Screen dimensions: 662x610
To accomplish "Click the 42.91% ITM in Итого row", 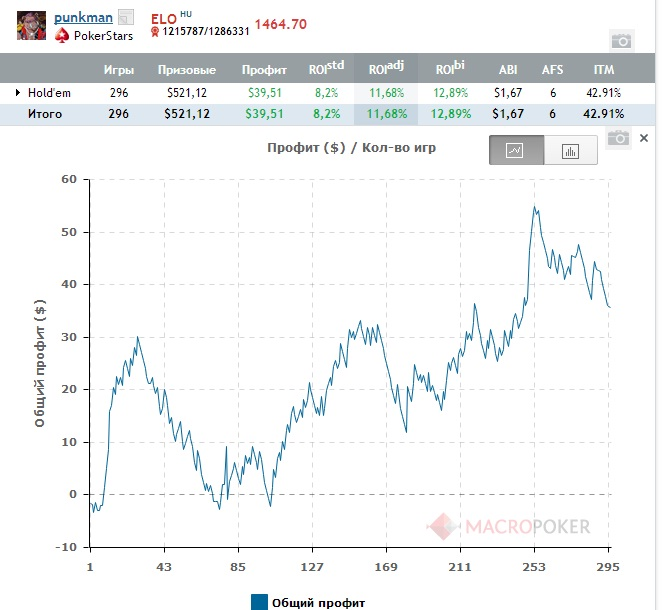I will [x=603, y=114].
